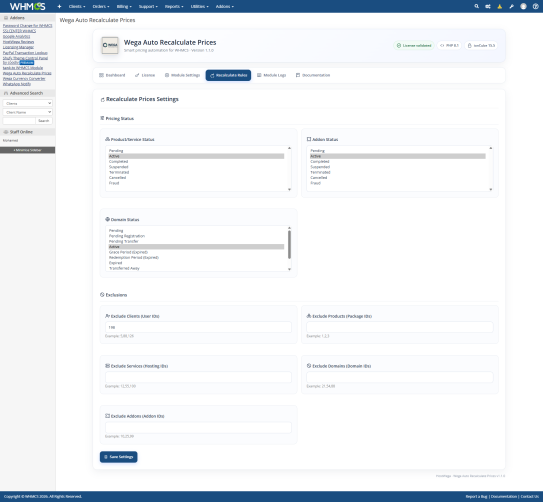
Task: Click the Exclusions section icon
Action: pyautogui.click(x=102, y=295)
